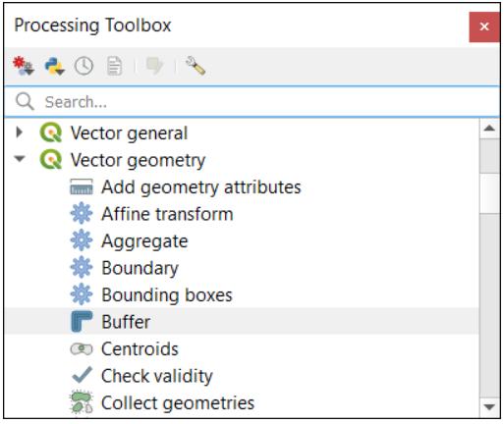
Task: Click the Edit Features In-Place icon
Action: coord(154,66)
